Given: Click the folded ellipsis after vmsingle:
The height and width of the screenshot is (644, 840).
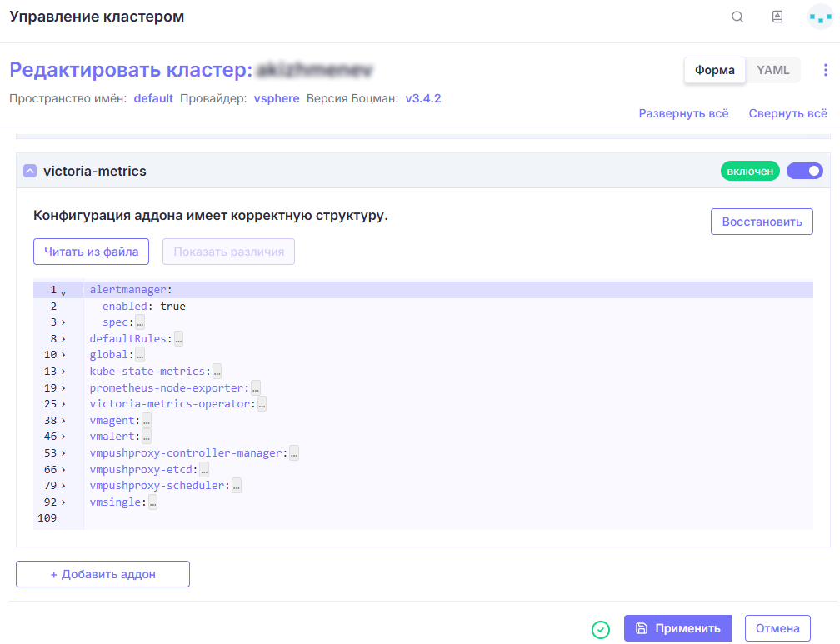Looking at the screenshot, I should pyautogui.click(x=152, y=502).
